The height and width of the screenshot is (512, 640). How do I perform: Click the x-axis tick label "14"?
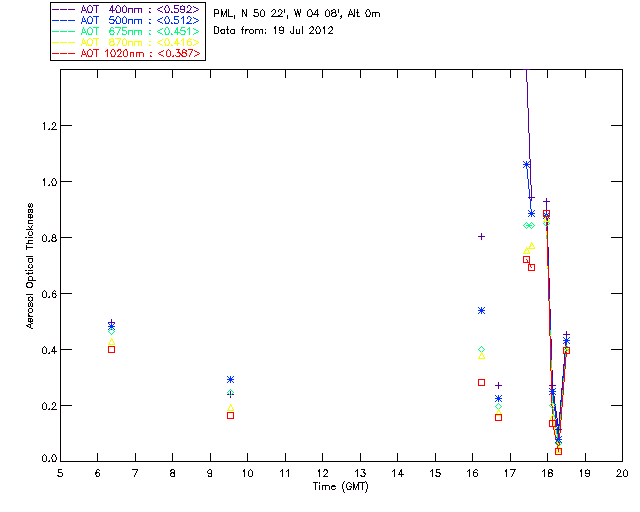398,473
